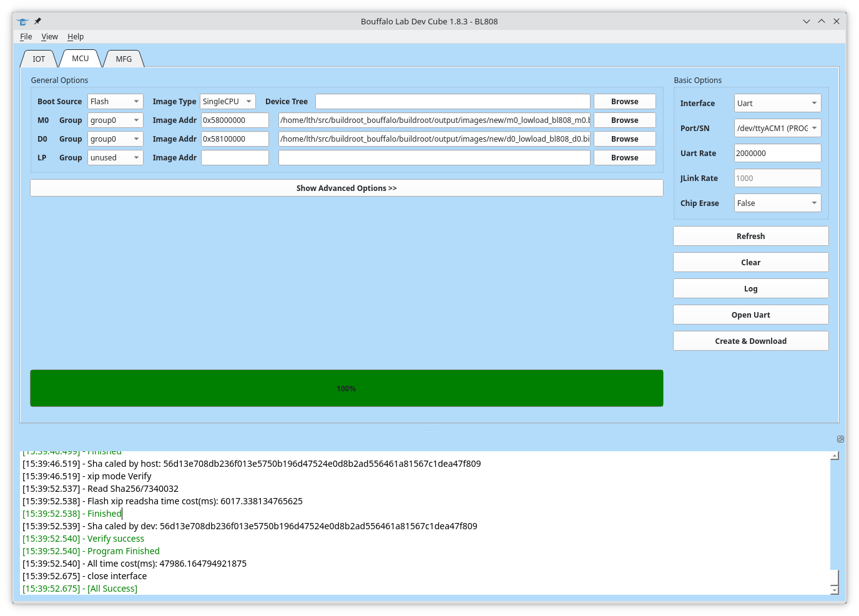Click the Log button
The width and height of the screenshot is (859, 616).
coord(751,289)
